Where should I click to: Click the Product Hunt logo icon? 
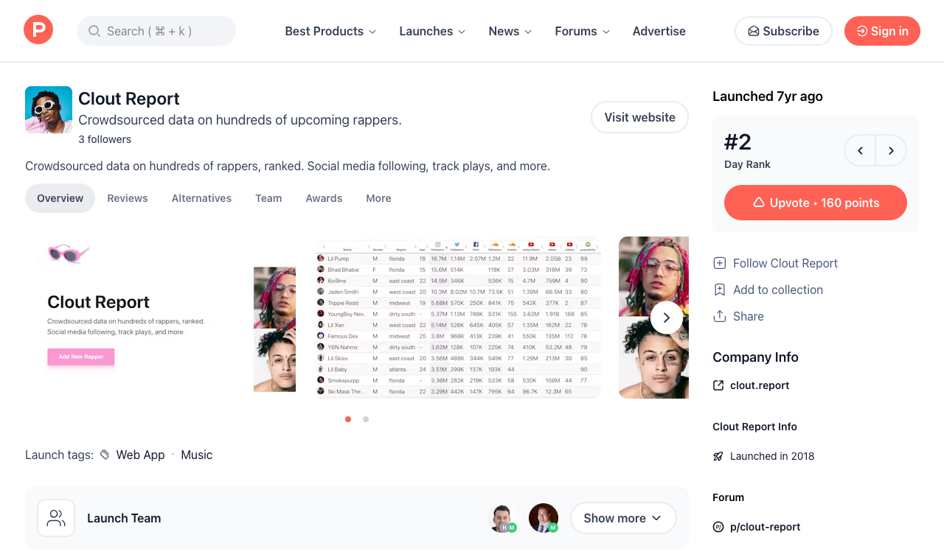pos(38,29)
